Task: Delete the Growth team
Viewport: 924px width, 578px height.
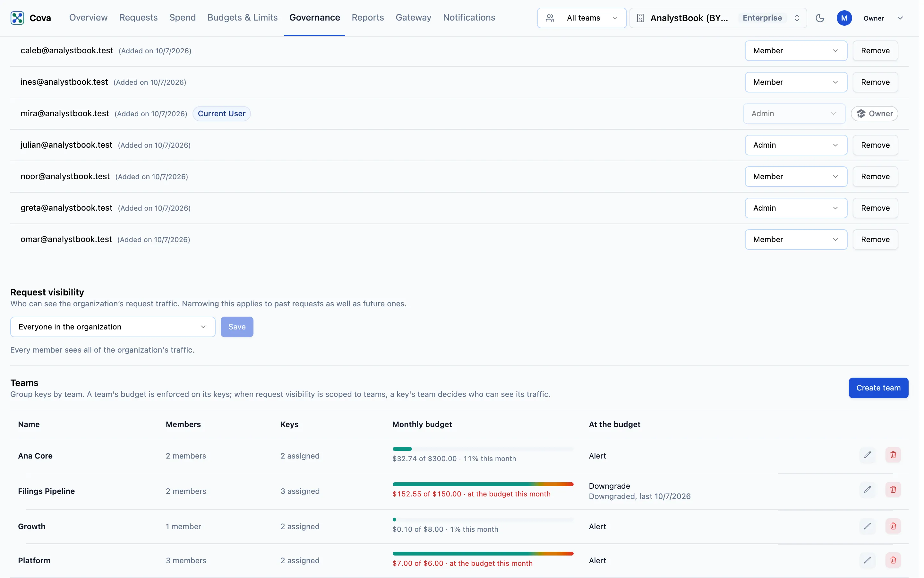Action: [893, 526]
